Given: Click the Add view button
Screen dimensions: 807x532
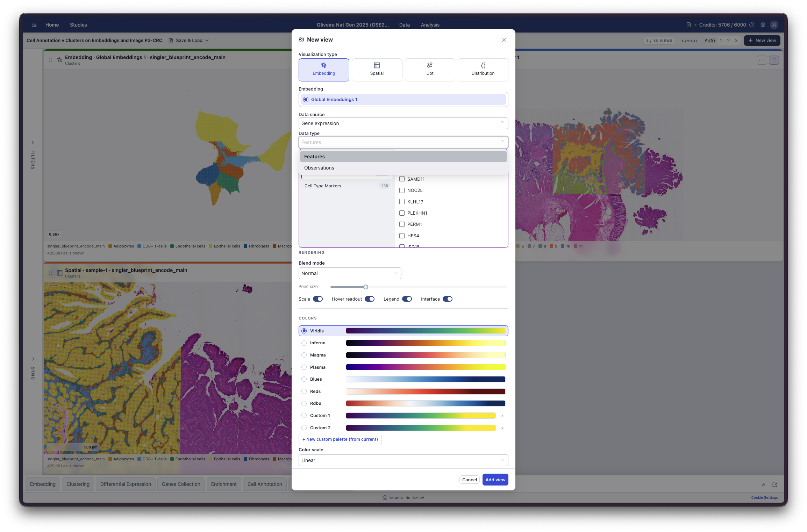Looking at the screenshot, I should (495, 480).
